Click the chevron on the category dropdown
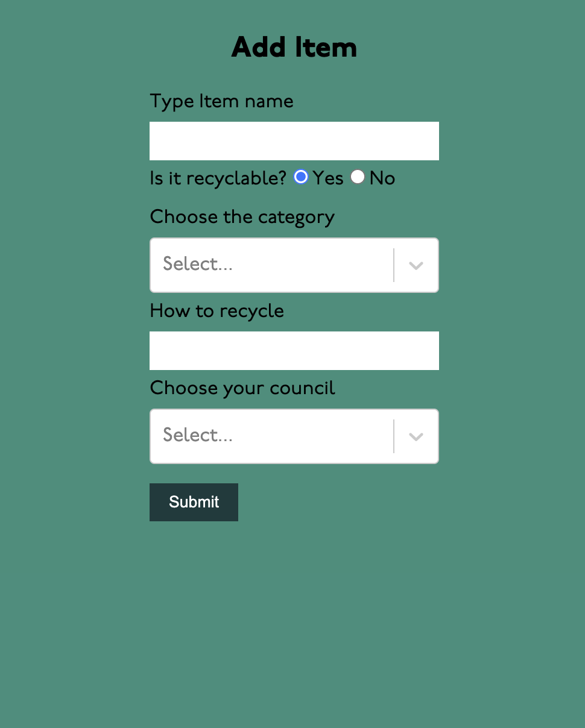585x728 pixels. [415, 265]
